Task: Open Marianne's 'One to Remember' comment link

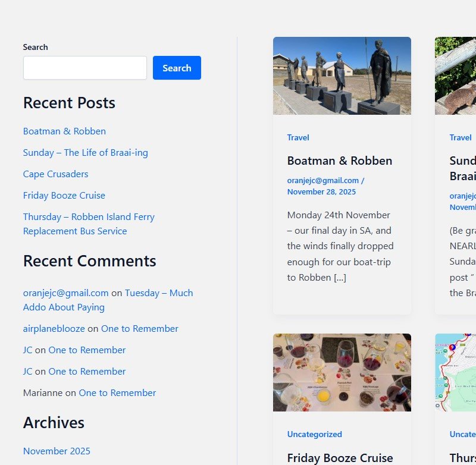Action: tap(117, 393)
